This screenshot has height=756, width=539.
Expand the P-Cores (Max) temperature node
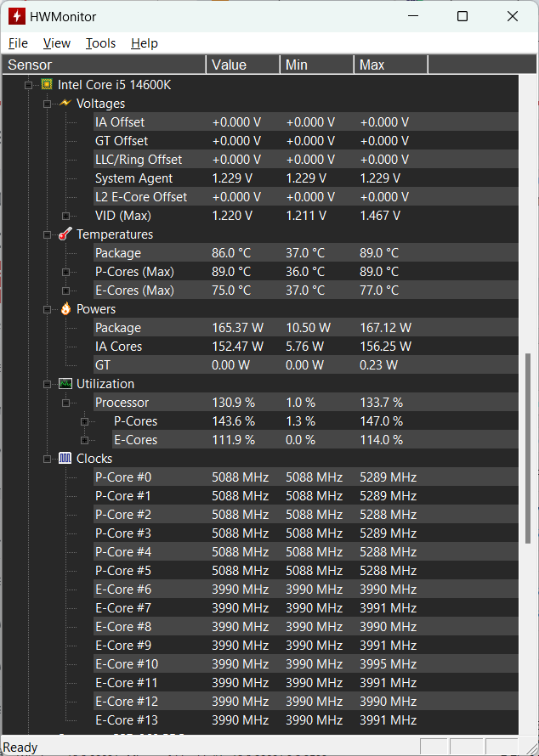pos(65,272)
